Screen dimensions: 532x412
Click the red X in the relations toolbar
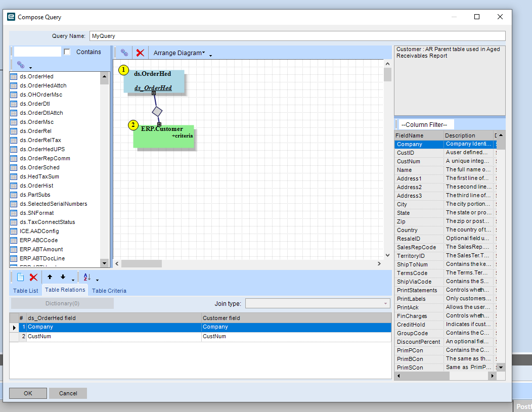33,277
